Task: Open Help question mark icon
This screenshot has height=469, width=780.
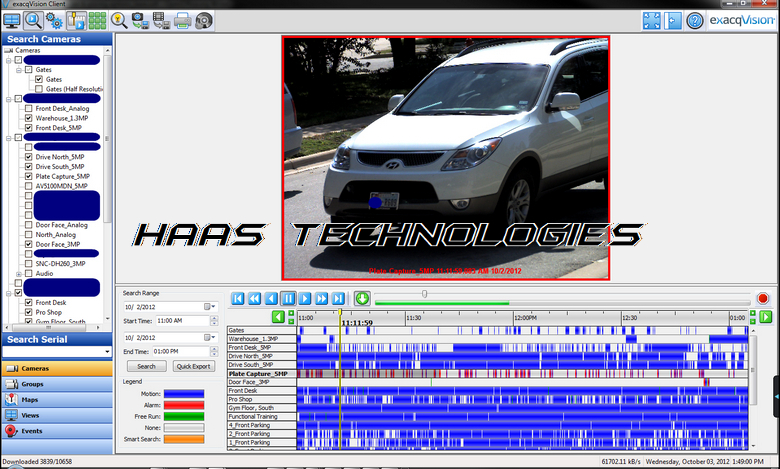Action: [694, 21]
